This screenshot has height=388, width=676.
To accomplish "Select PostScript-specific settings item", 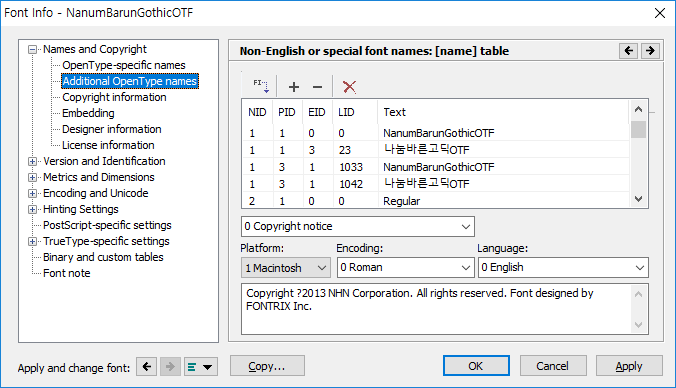I will [107, 225].
